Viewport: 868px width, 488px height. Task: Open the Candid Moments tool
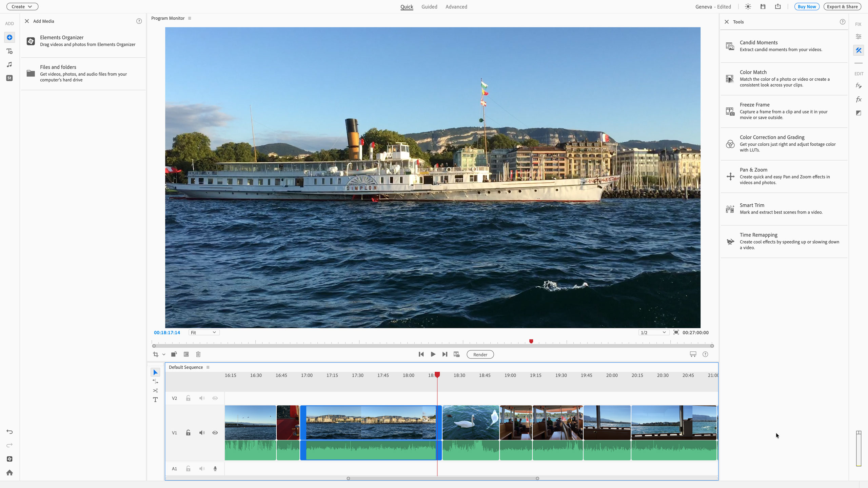click(x=784, y=46)
